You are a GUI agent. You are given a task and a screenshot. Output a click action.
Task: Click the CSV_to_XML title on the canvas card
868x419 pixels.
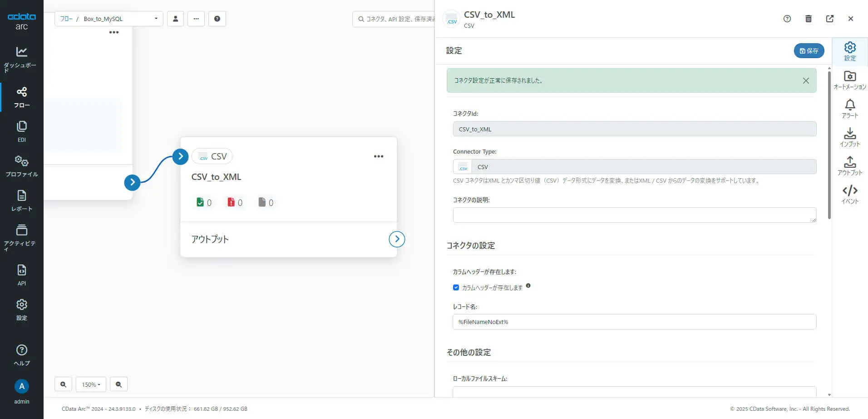[x=216, y=177]
